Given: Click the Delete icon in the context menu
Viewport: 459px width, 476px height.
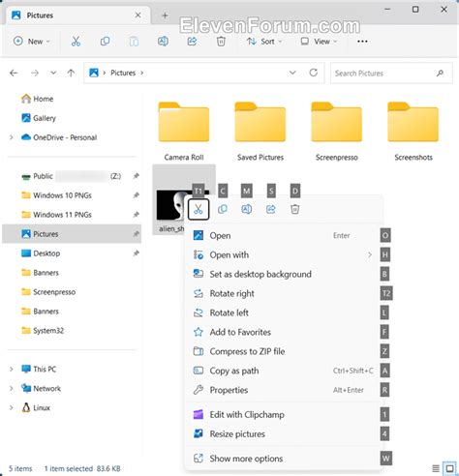Looking at the screenshot, I should (x=295, y=209).
